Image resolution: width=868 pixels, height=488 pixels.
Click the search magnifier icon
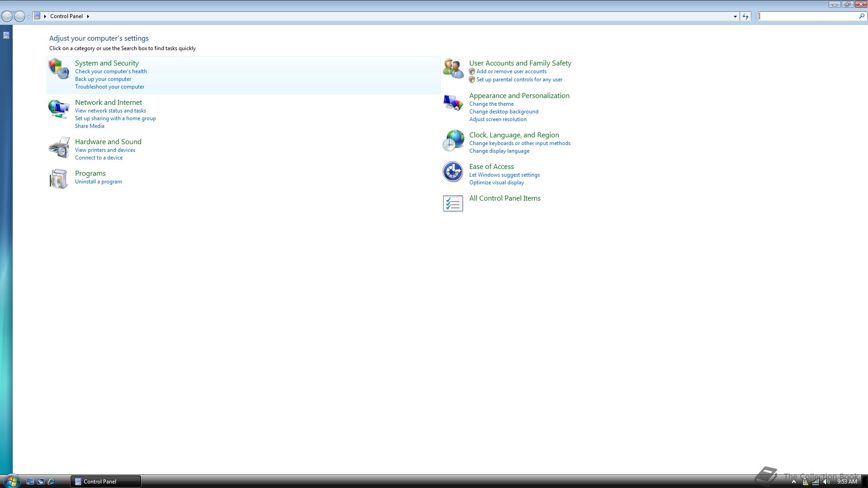click(x=862, y=16)
